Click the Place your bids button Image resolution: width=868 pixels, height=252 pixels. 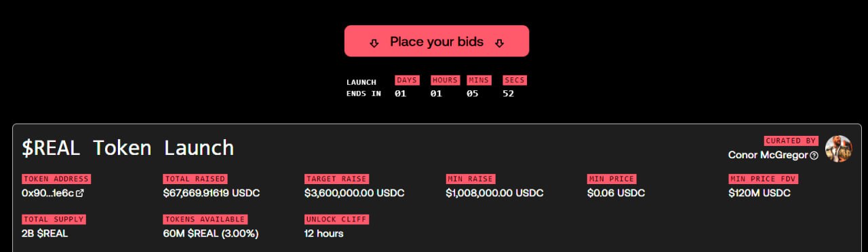tap(437, 41)
